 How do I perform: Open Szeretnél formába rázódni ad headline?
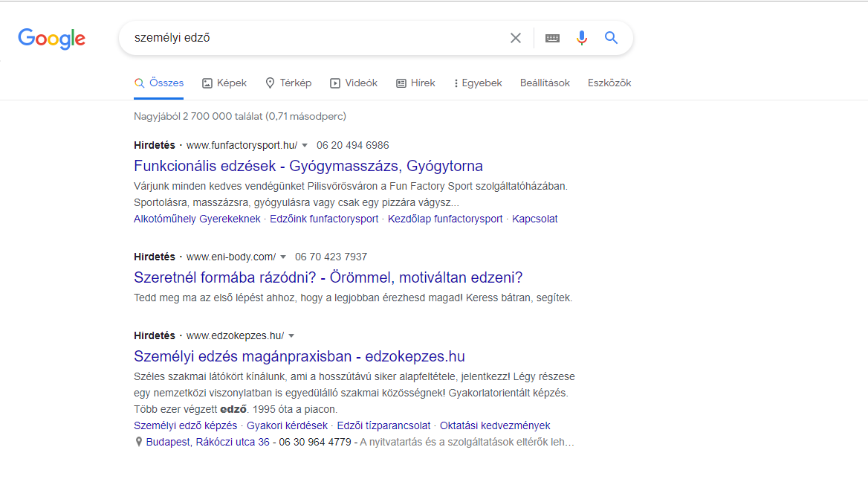click(328, 277)
